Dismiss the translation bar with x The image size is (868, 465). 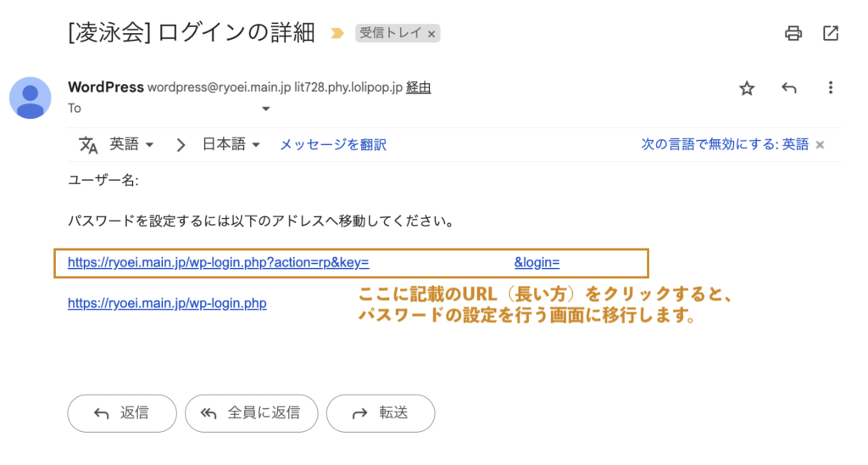[820, 145]
